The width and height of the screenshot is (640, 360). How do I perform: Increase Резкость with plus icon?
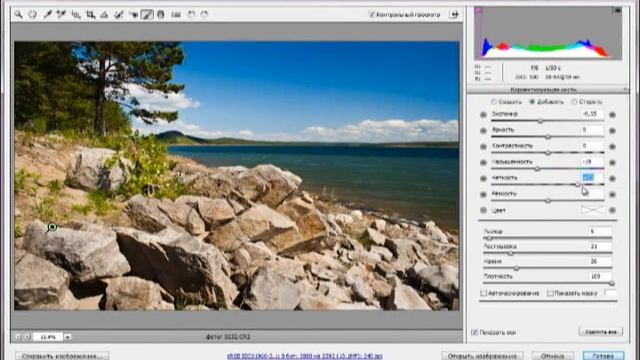612,195
